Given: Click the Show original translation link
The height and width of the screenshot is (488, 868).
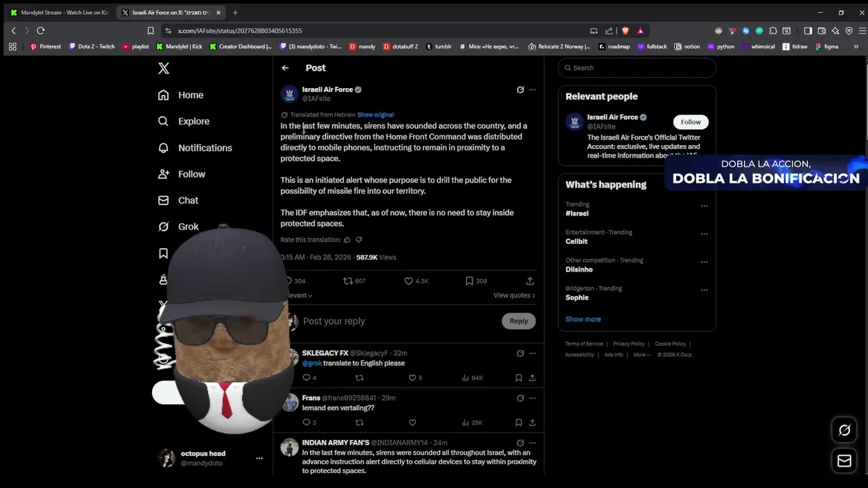Looking at the screenshot, I should [375, 115].
